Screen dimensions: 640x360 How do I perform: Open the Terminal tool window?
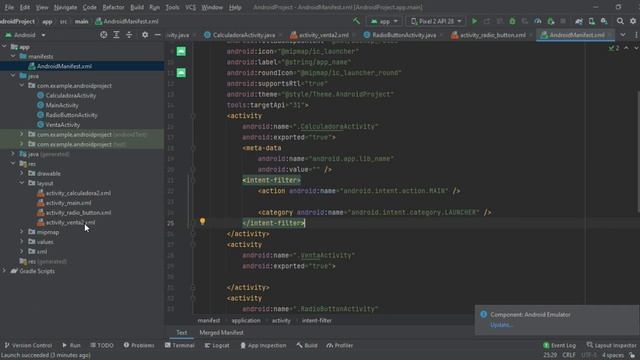pos(180,345)
